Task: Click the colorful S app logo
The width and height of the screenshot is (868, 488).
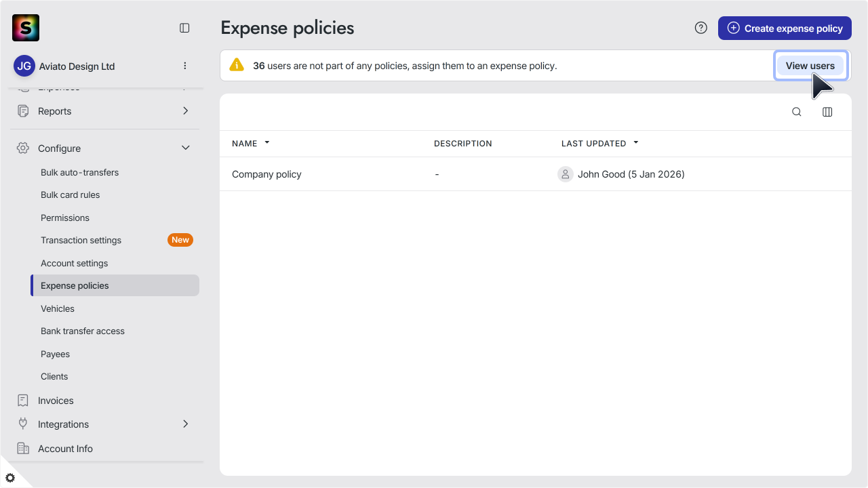Action: [x=26, y=28]
